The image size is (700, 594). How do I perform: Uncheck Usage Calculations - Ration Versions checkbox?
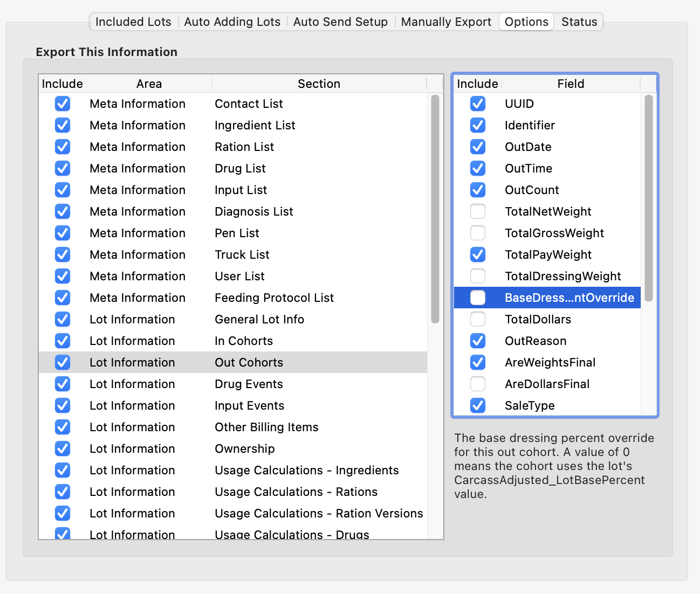(x=63, y=513)
